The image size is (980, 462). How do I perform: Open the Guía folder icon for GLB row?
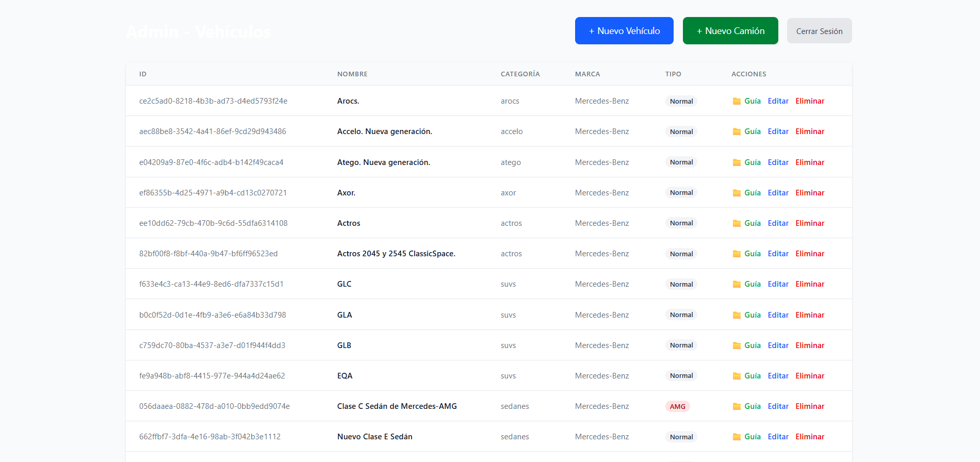pyautogui.click(x=737, y=345)
